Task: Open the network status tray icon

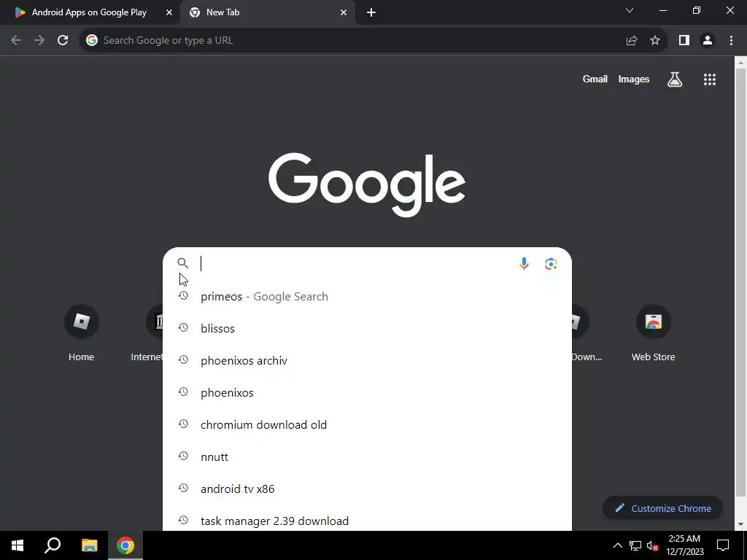Action: pyautogui.click(x=635, y=545)
